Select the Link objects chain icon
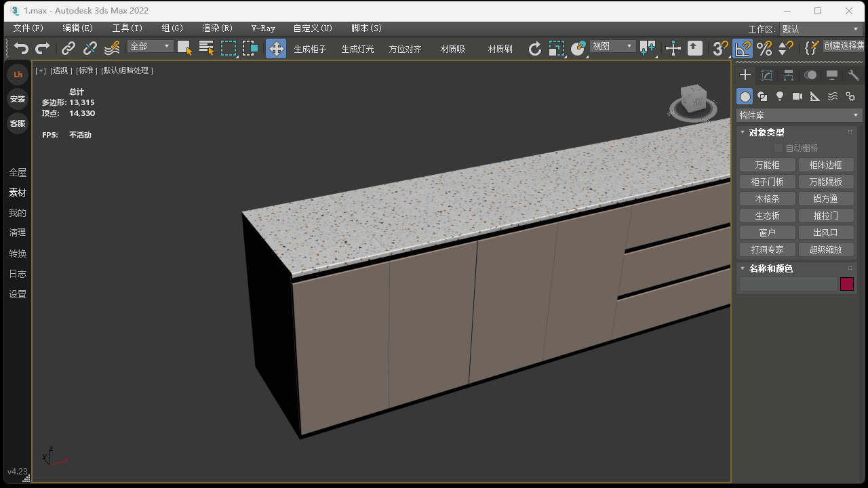The height and width of the screenshot is (488, 868). (68, 48)
